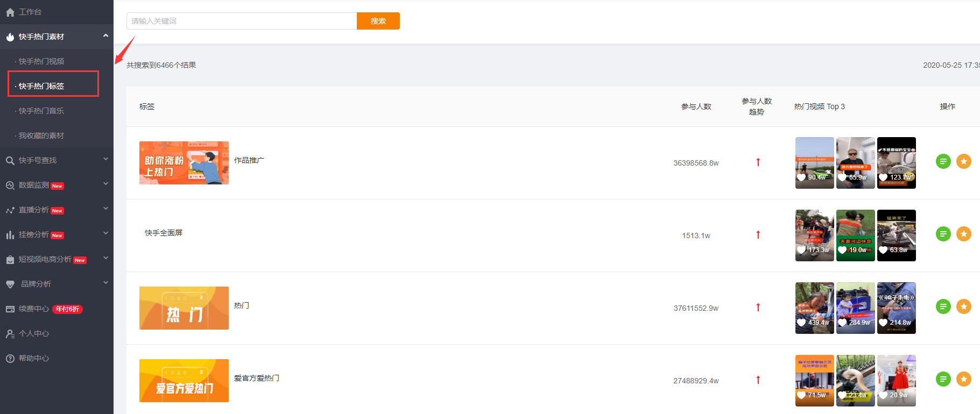Star the 热门 tag row
Viewport: 980px width, 414px height.
coord(964,306)
